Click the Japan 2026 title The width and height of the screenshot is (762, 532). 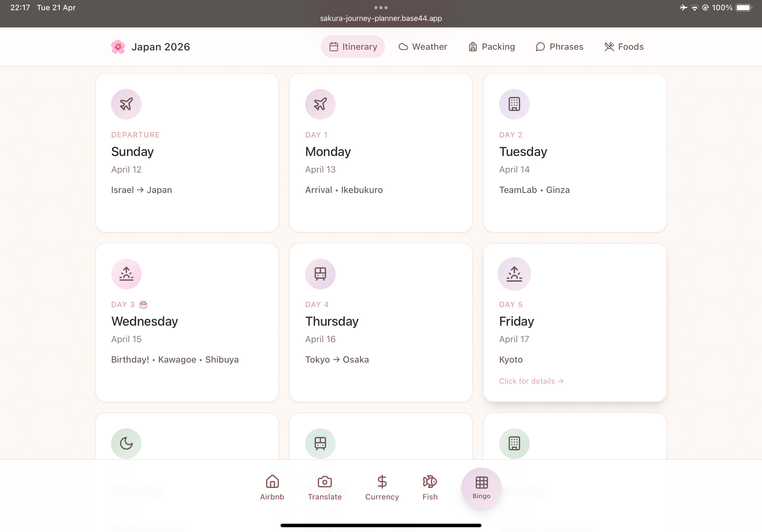pyautogui.click(x=161, y=47)
